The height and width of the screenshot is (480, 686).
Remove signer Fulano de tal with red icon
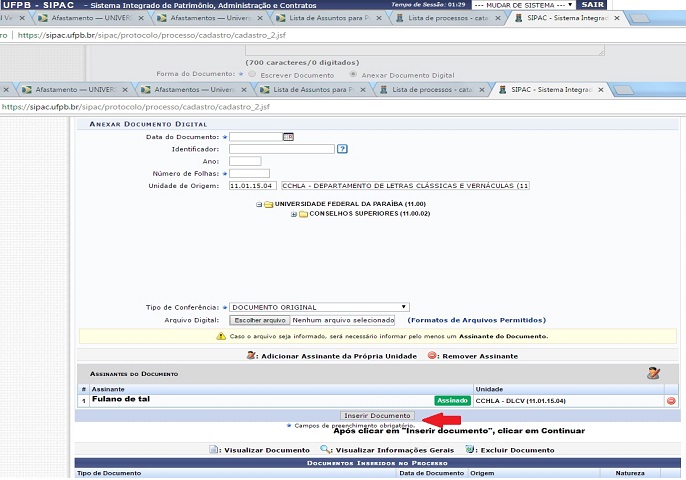pyautogui.click(x=671, y=400)
